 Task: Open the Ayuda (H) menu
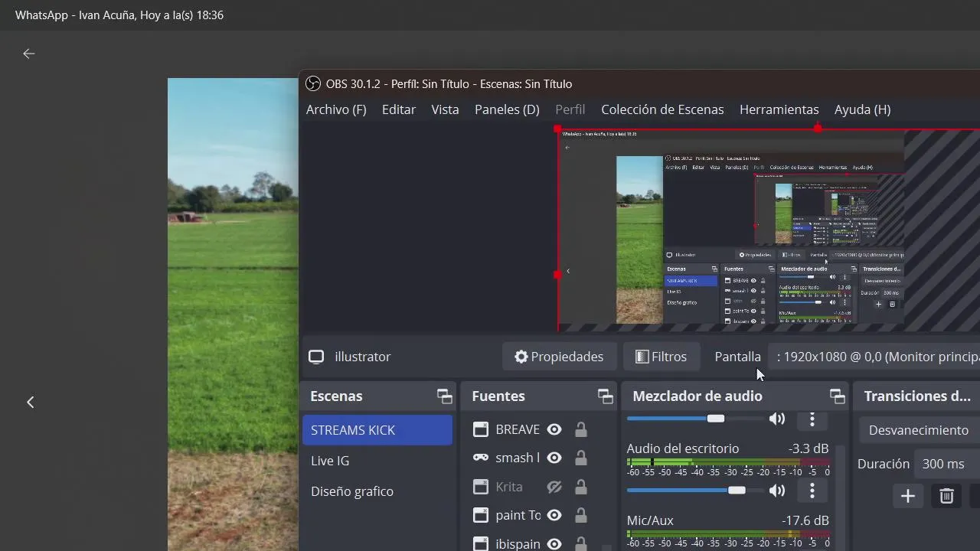click(x=862, y=109)
